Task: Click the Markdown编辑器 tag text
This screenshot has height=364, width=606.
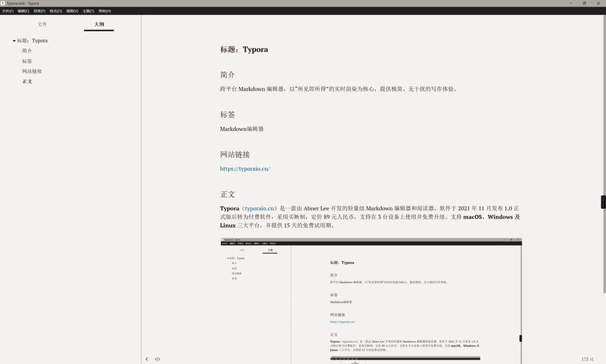Action: (242, 129)
